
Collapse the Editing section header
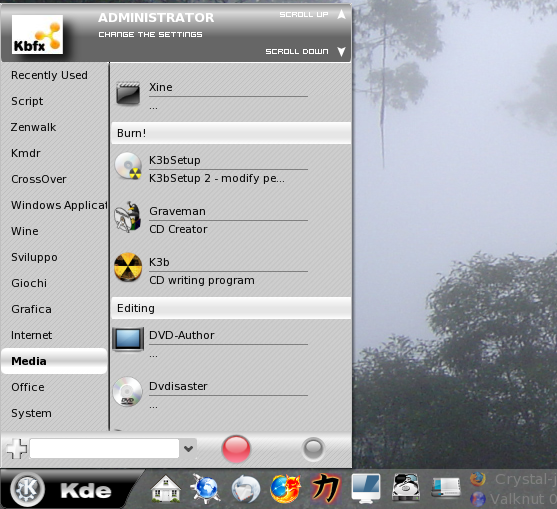(x=231, y=308)
